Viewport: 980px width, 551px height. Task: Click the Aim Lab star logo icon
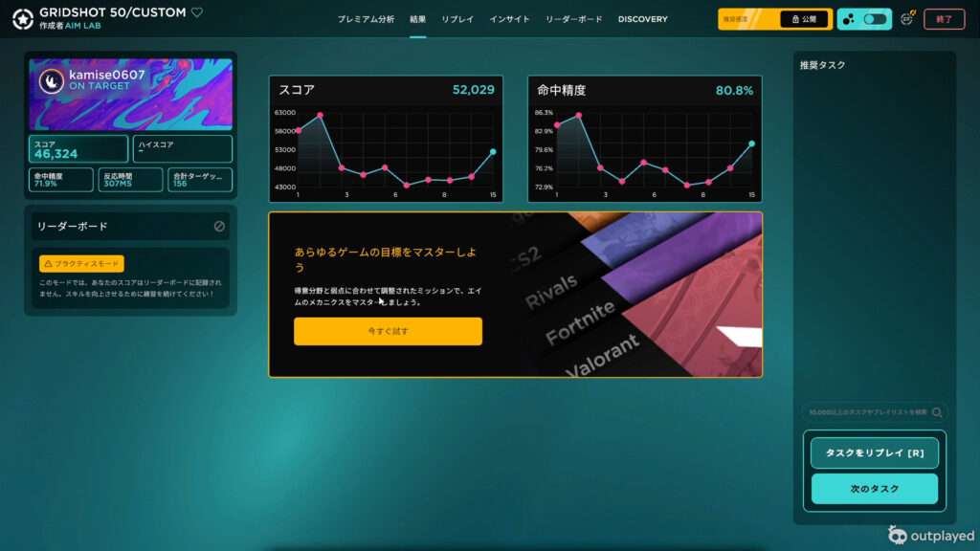[23, 18]
